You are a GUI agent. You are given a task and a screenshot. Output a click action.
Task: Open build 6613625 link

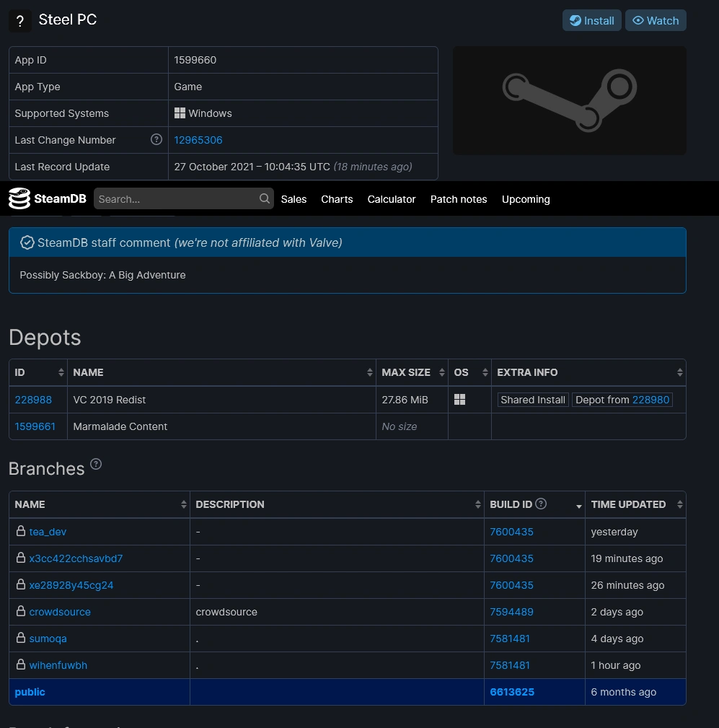coord(512,692)
